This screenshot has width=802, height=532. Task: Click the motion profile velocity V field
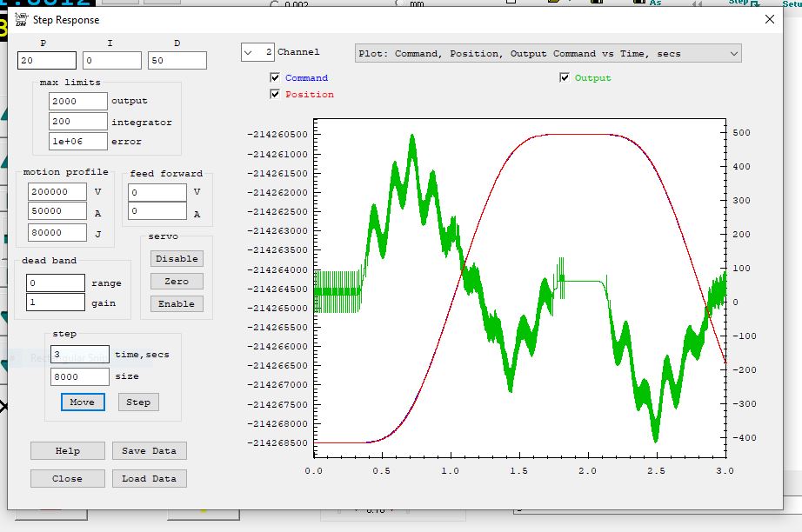[57, 192]
